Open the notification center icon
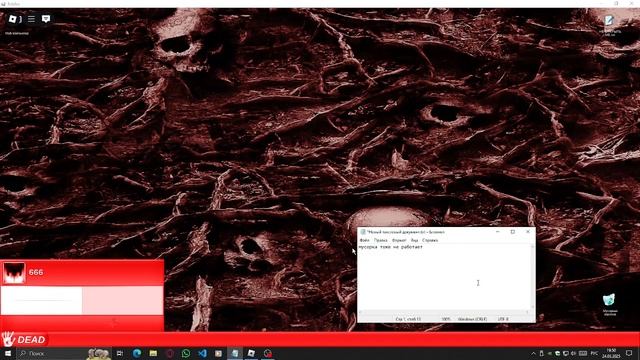This screenshot has height=360, width=640. point(629,353)
